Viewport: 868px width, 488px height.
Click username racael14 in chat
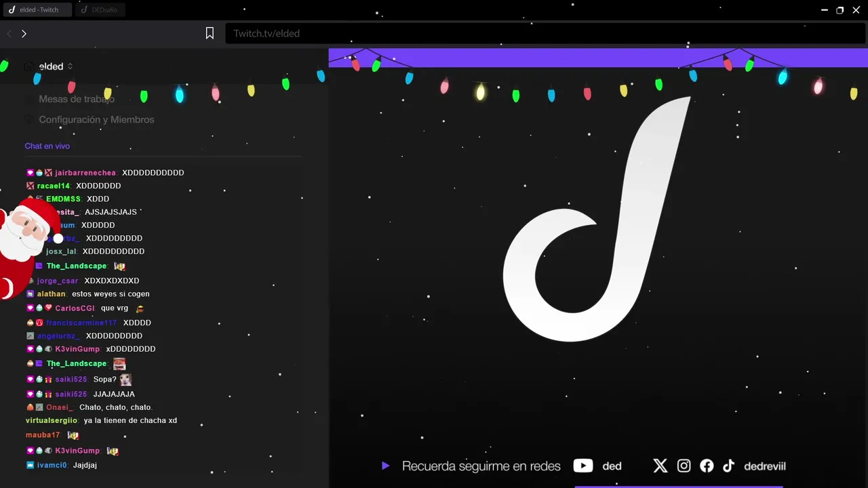[x=54, y=186]
